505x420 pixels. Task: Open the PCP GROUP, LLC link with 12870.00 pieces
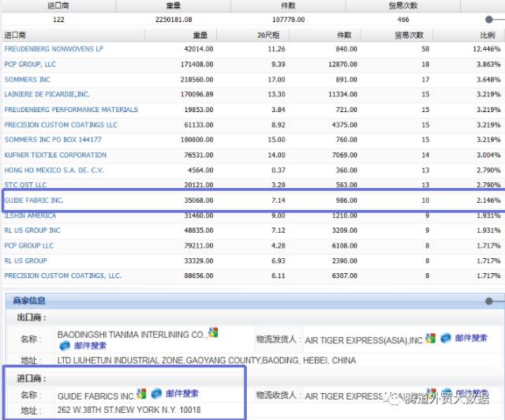30,64
